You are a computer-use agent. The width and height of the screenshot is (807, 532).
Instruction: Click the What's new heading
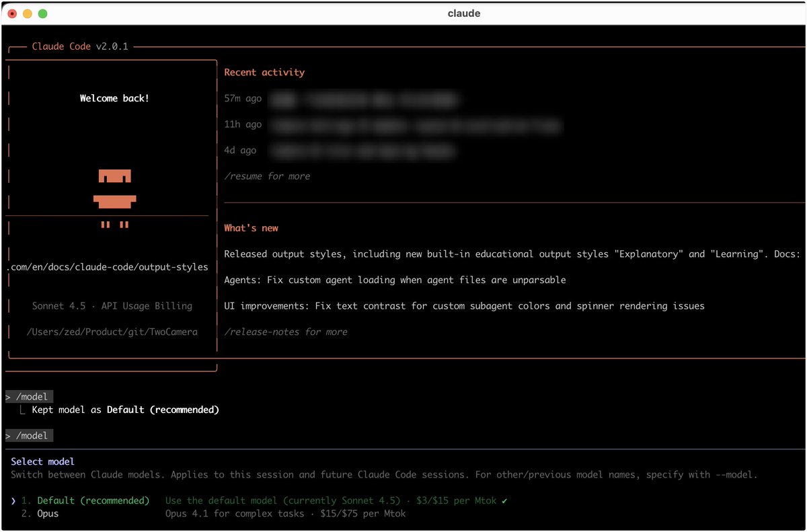[x=251, y=228]
